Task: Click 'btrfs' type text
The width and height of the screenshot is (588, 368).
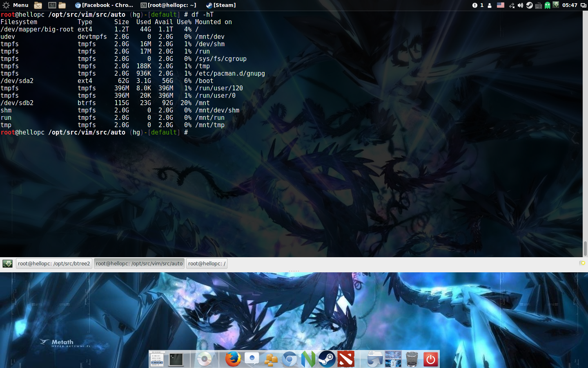Action: (x=87, y=103)
